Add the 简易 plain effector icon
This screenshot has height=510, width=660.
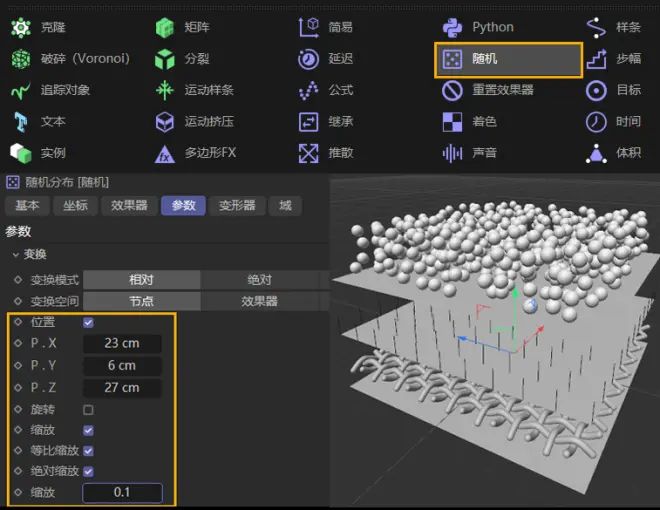click(x=309, y=27)
